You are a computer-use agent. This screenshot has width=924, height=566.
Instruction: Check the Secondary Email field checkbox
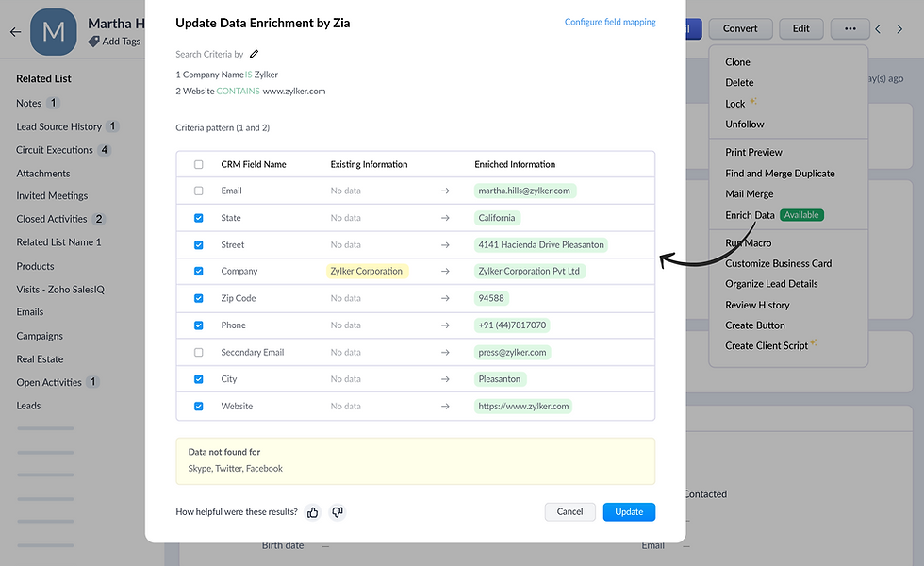[199, 353]
